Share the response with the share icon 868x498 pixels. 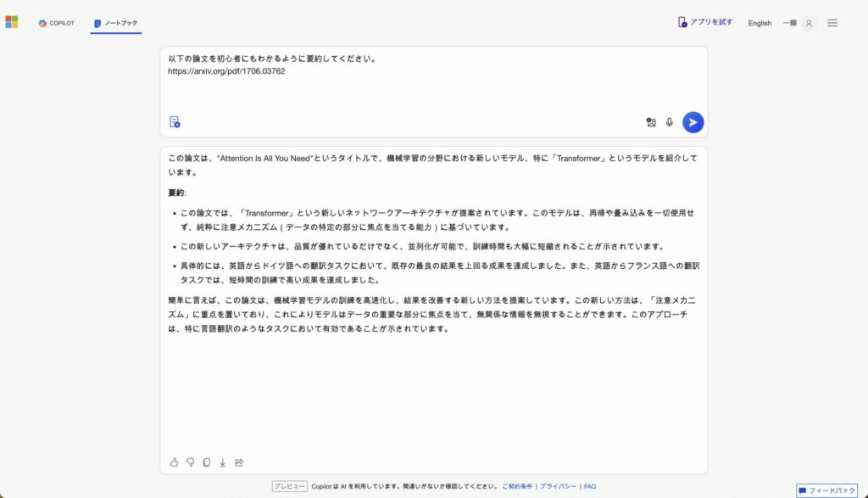tap(239, 462)
